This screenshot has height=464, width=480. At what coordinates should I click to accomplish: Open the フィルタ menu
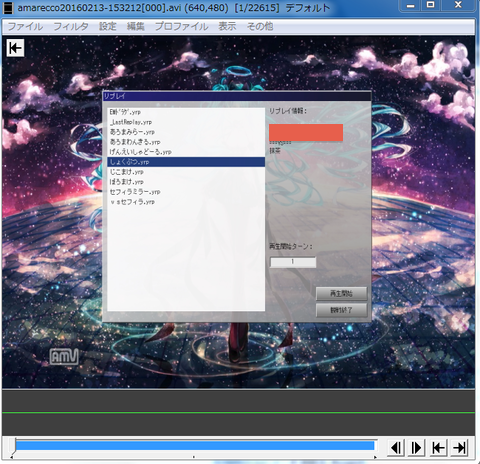pos(71,26)
